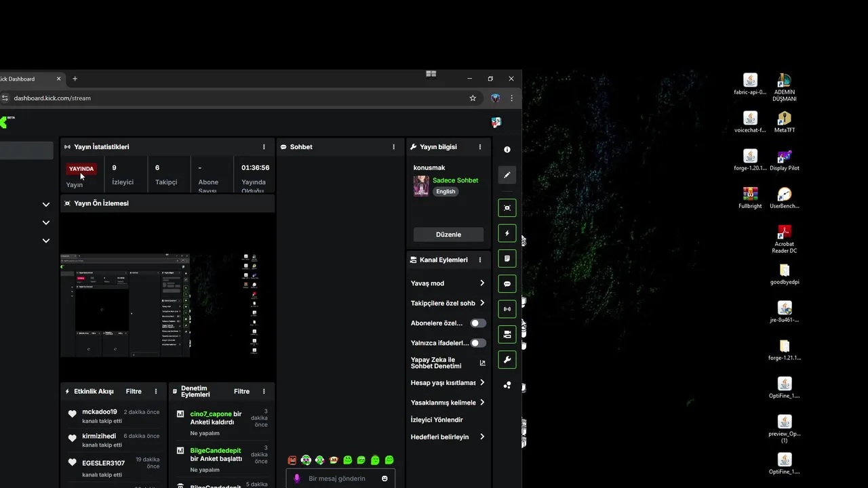Toggle Abonelere özel chat switch
The image size is (868, 488).
(478, 323)
